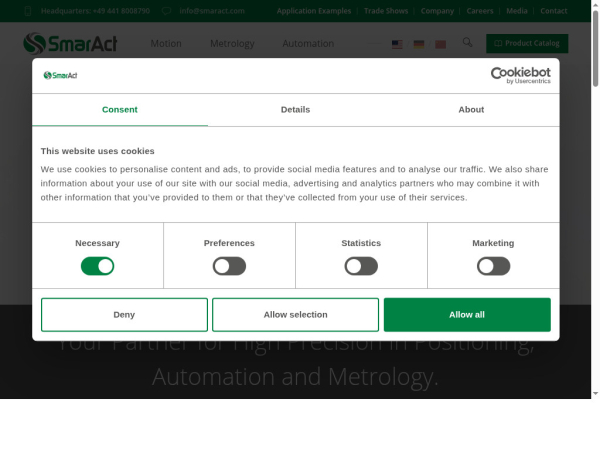This screenshot has height=450, width=600.
Task: Open the Careers link
Action: pos(480,11)
